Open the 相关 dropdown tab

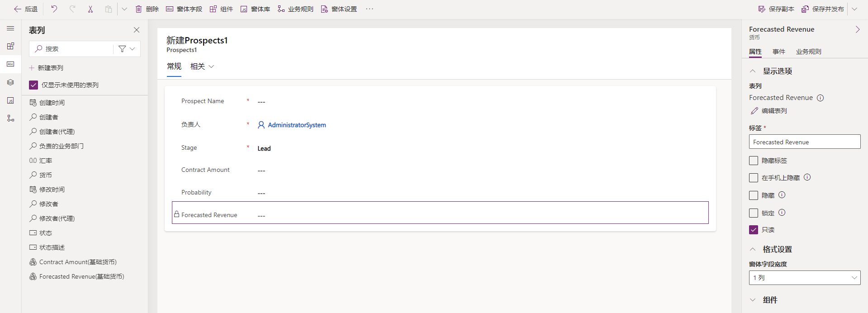coord(202,66)
